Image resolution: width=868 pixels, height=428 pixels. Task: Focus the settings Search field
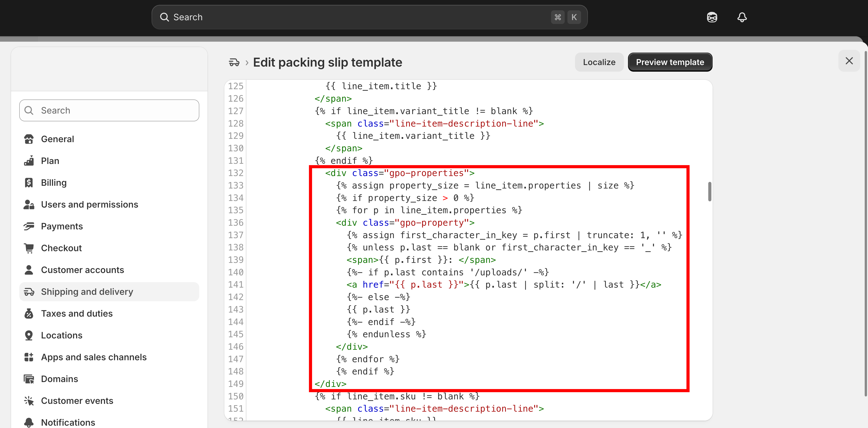109,110
